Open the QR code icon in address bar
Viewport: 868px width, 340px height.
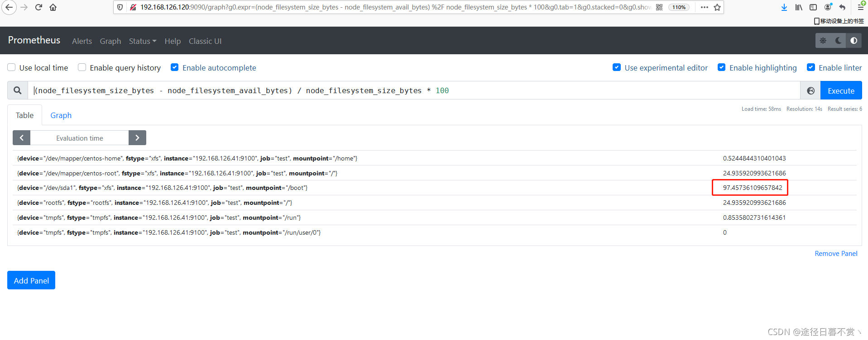pos(659,7)
